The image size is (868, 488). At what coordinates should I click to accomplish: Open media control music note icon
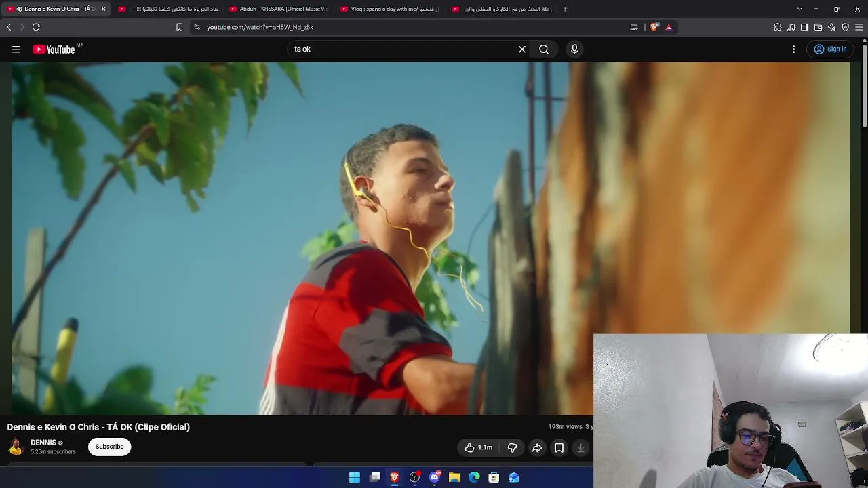pos(791,27)
